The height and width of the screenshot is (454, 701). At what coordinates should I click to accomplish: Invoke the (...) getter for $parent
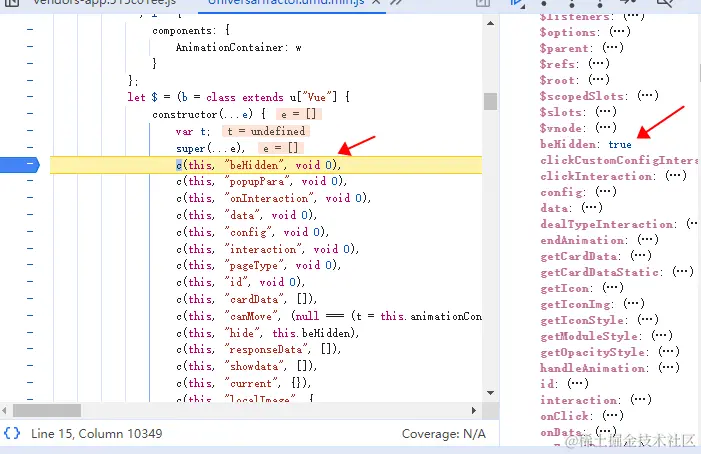[x=612, y=47]
